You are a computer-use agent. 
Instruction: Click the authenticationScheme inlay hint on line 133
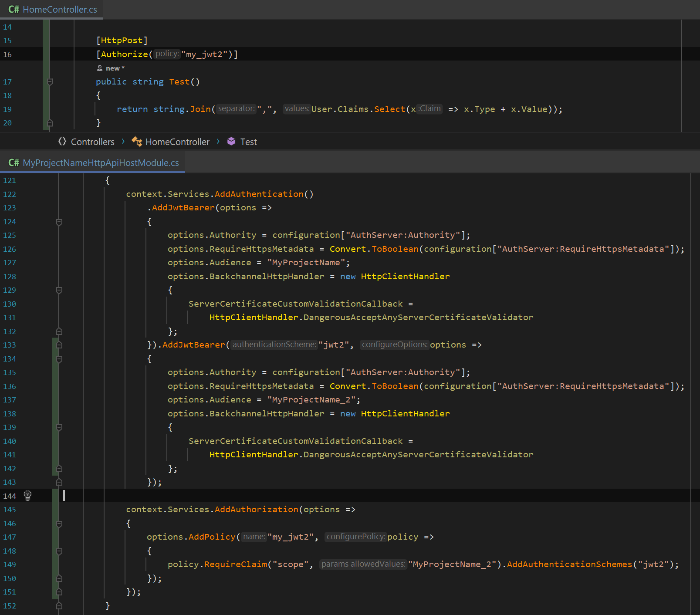(274, 345)
